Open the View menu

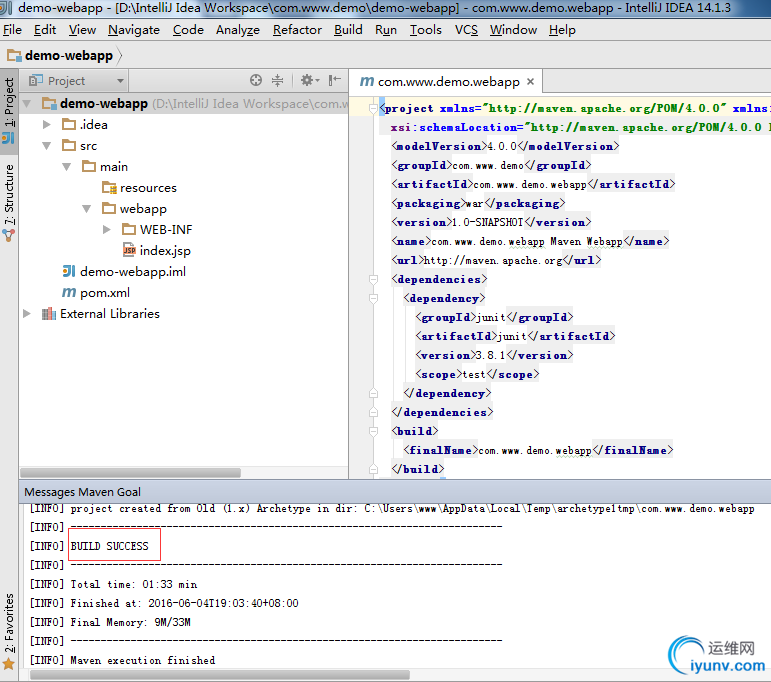tap(82, 30)
